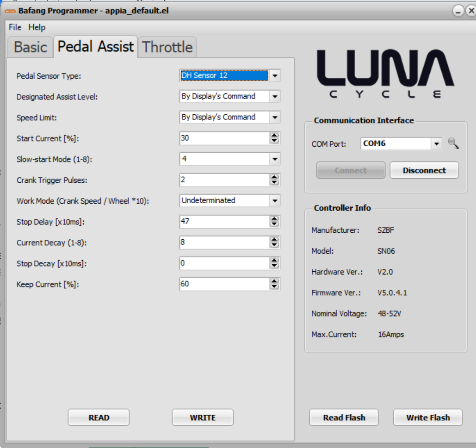The height and width of the screenshot is (448, 476).
Task: Click the 16Amps max current value
Action: 391,335
